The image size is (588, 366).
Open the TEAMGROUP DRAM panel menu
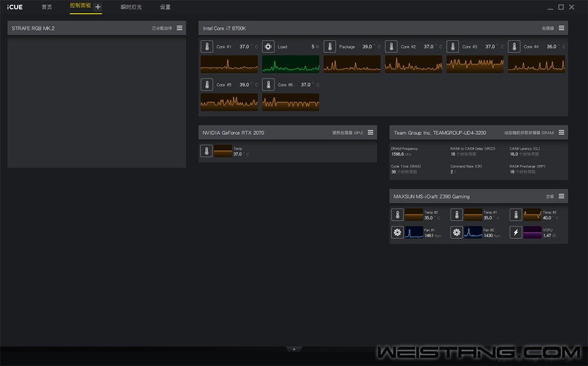(562, 133)
